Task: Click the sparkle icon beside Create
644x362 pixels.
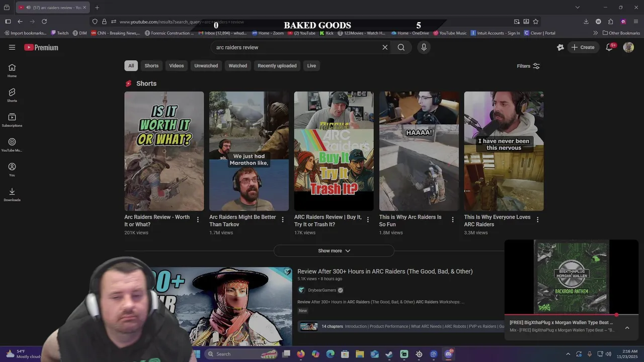Action: pos(560,47)
